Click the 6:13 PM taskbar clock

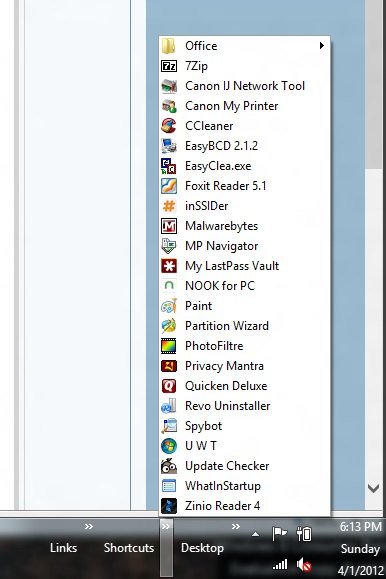tap(361, 527)
